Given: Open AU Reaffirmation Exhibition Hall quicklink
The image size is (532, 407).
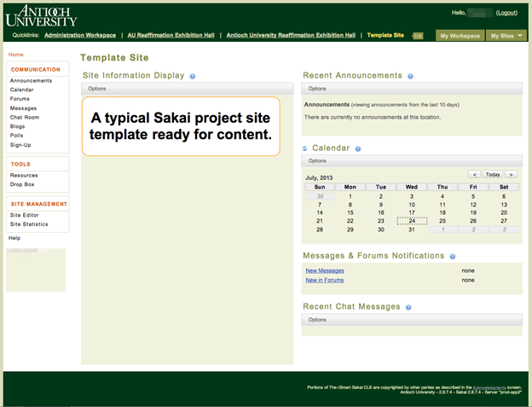Looking at the screenshot, I should pyautogui.click(x=171, y=35).
